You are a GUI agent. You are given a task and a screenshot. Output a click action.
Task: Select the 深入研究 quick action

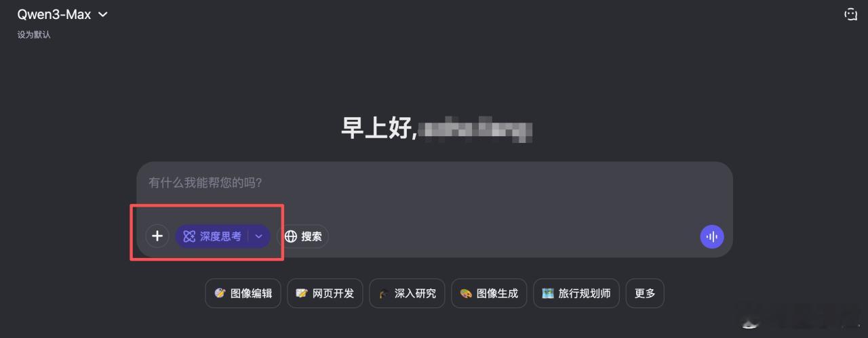point(407,293)
